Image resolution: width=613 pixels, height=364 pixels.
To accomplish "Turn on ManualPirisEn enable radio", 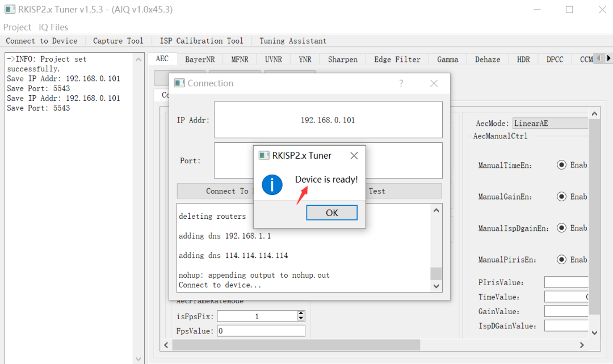I will [x=561, y=260].
